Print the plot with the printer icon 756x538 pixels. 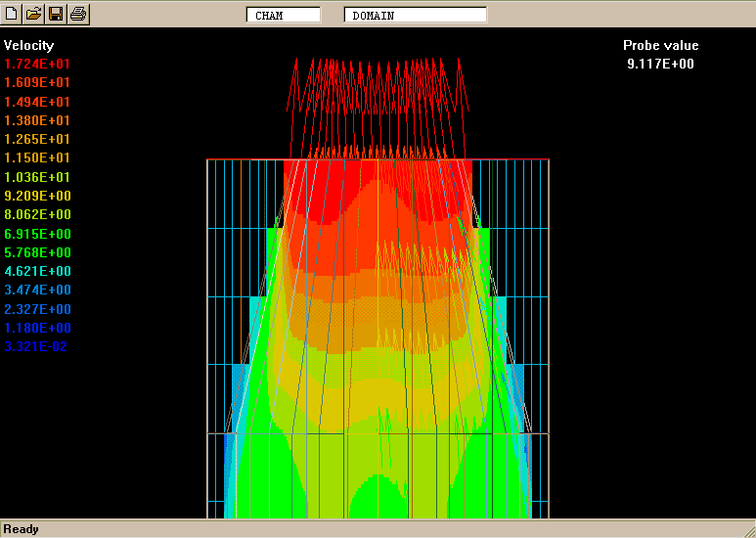pyautogui.click(x=78, y=14)
